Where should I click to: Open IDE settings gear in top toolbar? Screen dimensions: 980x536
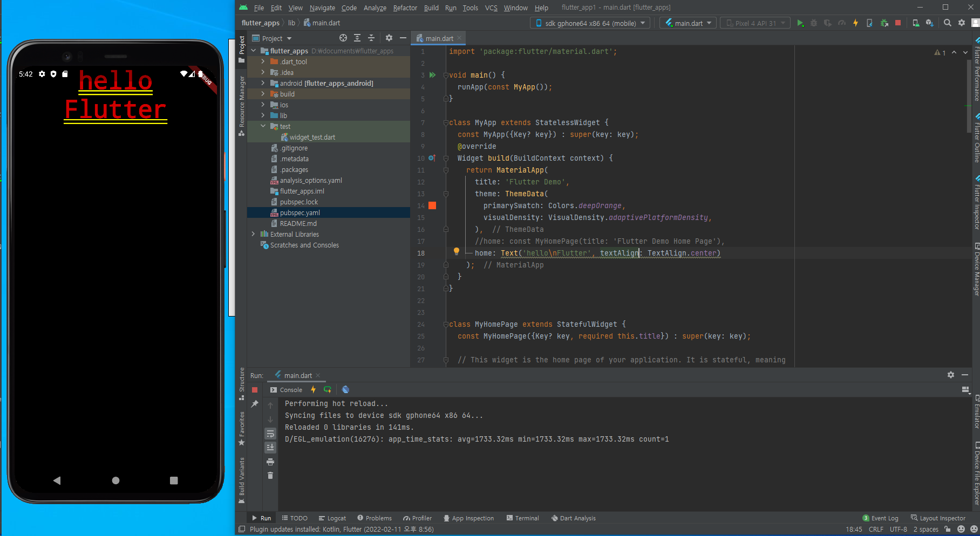click(962, 23)
